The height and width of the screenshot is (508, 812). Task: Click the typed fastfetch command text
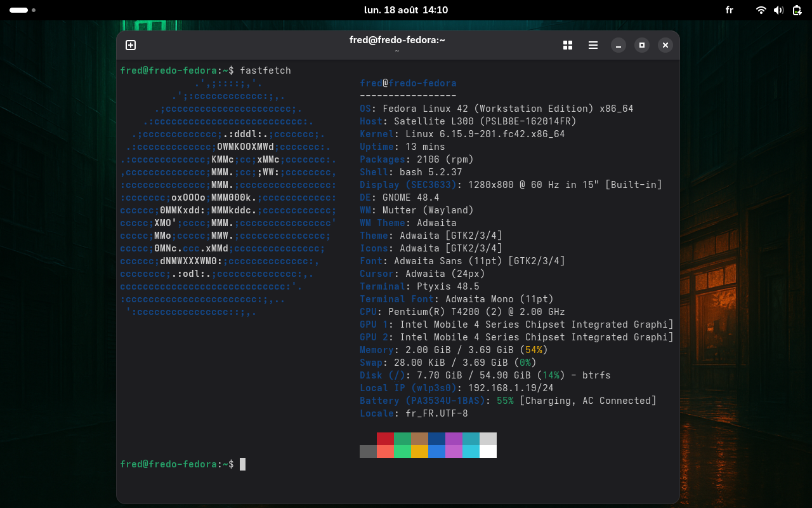pos(265,70)
